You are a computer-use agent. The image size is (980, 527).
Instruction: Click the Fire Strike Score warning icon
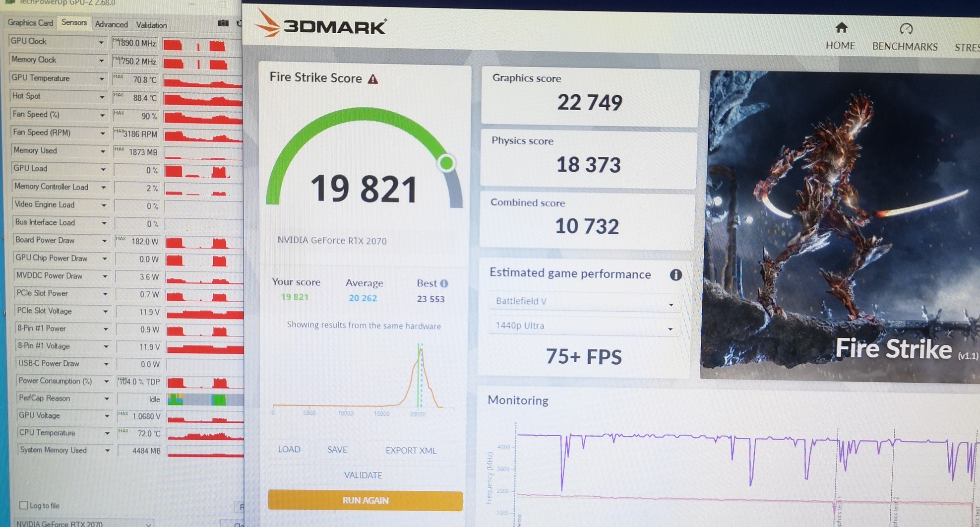click(373, 79)
